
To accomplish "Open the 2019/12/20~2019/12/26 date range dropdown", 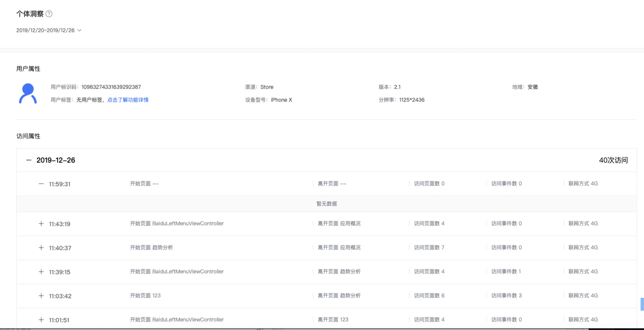I will pos(49,30).
